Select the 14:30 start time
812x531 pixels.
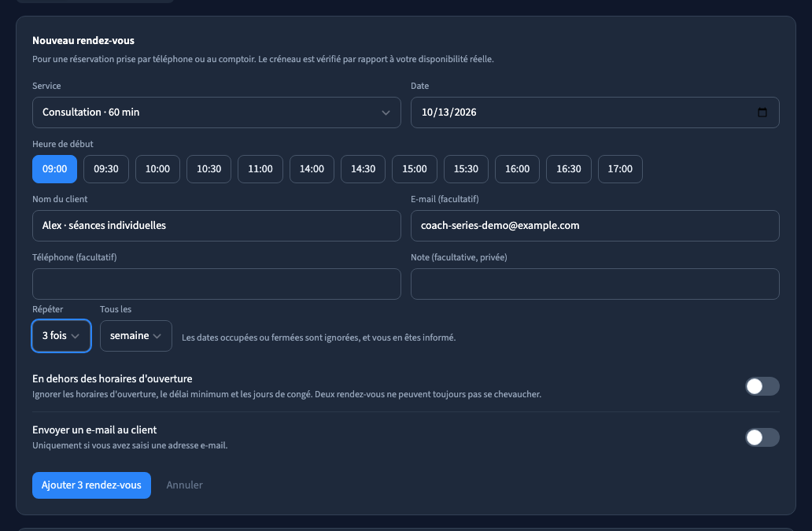pyautogui.click(x=363, y=169)
